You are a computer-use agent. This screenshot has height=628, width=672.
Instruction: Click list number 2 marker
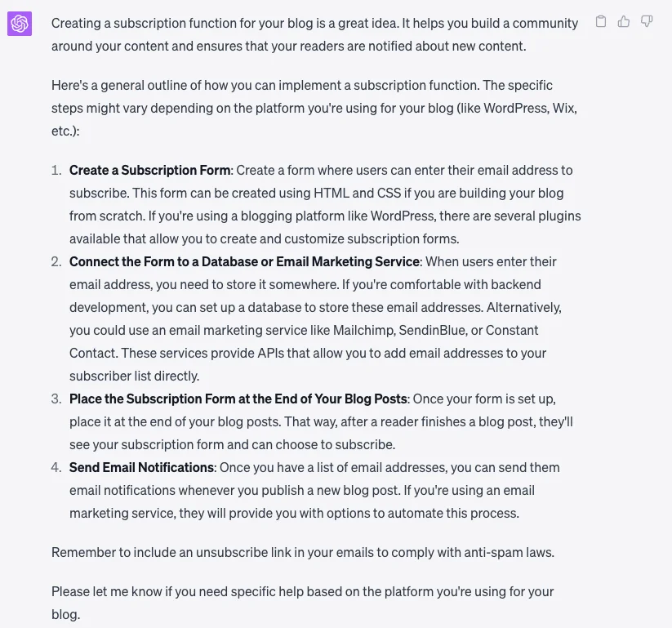click(56, 261)
